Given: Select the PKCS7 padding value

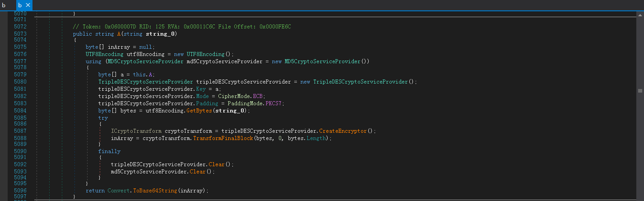Looking at the screenshot, I should point(274,103).
